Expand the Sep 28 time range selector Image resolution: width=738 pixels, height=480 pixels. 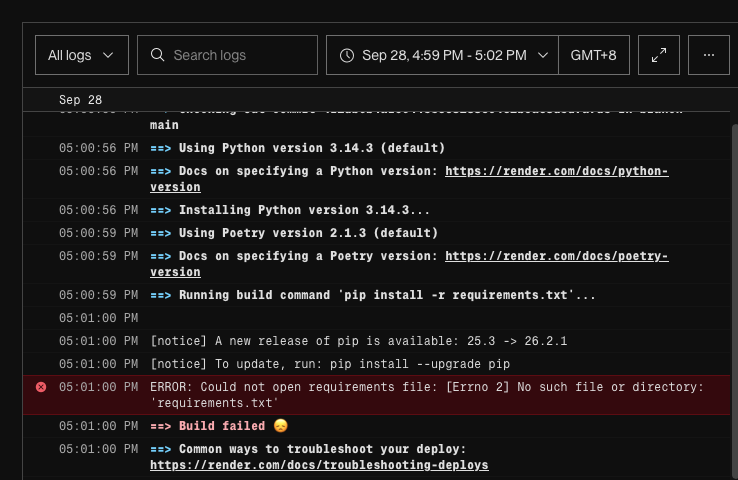pyautogui.click(x=442, y=55)
